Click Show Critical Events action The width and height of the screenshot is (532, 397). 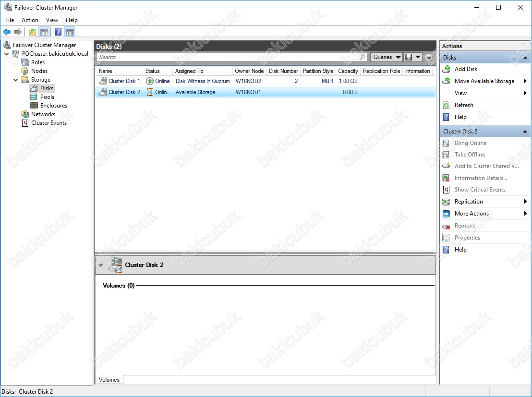click(x=480, y=190)
